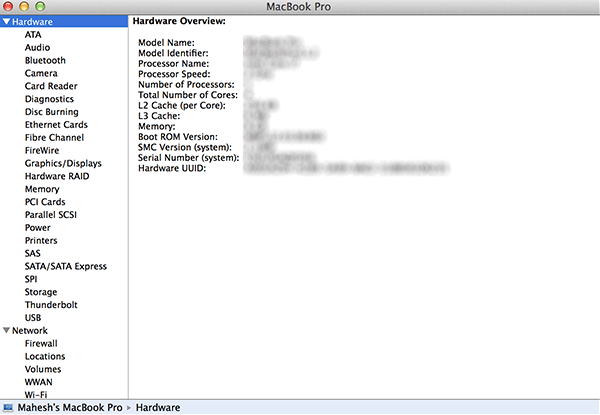
Task: Open SATA/SATA Express section
Action: [x=66, y=266]
